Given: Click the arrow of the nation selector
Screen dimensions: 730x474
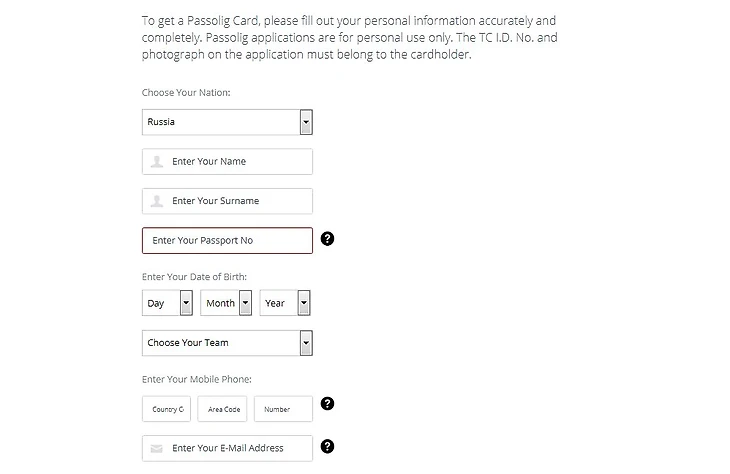Looking at the screenshot, I should [x=306, y=122].
